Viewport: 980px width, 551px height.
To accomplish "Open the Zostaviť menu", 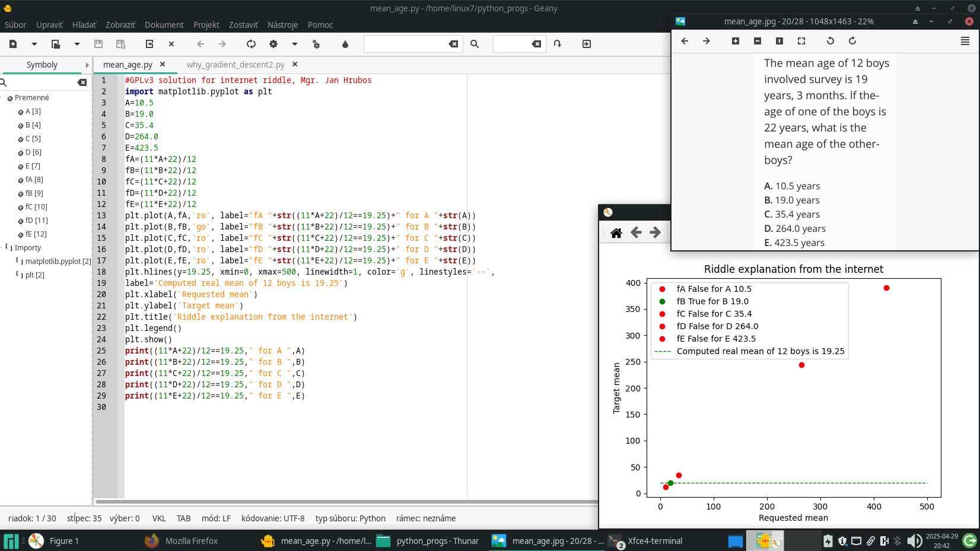I will click(243, 25).
